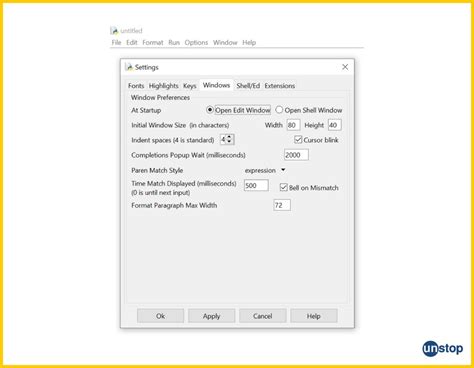Click the Ok button
The width and height of the screenshot is (474, 368).
(x=160, y=316)
